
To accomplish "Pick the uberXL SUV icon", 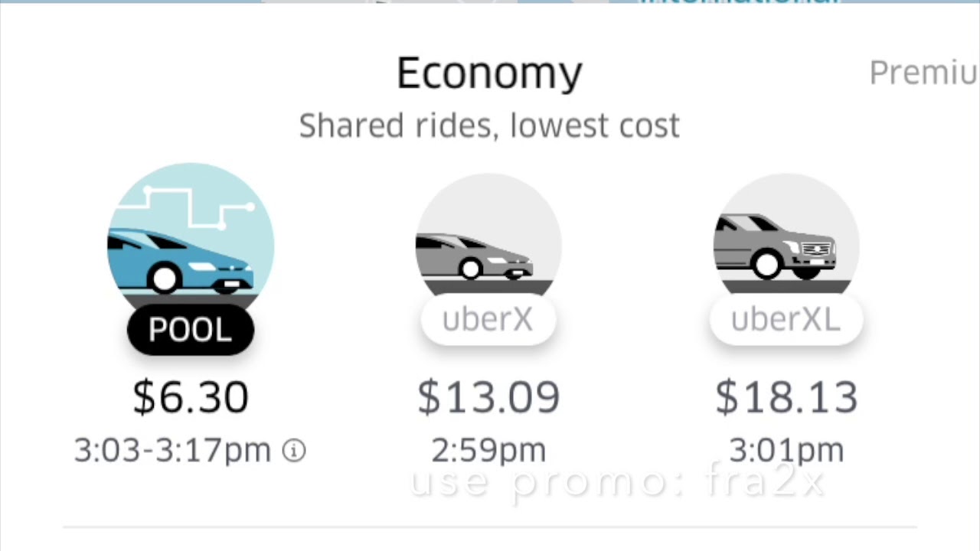I will coord(775,246).
